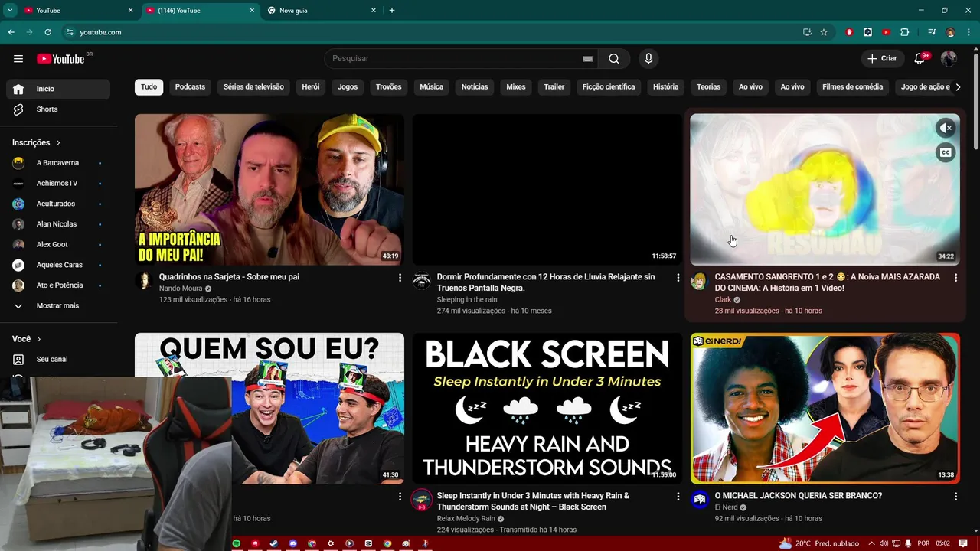This screenshot has height=551, width=980.
Task: Open the media control music-note icon
Action: [932, 32]
